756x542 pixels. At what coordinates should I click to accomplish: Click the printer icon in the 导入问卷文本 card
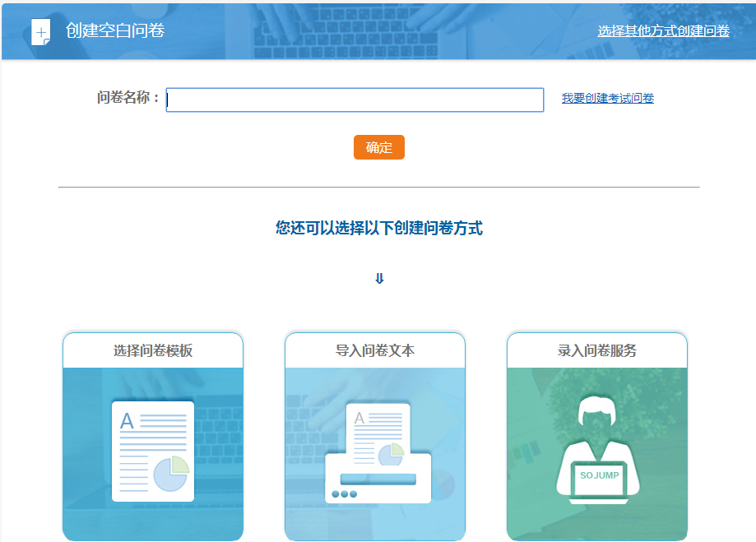[379, 483]
